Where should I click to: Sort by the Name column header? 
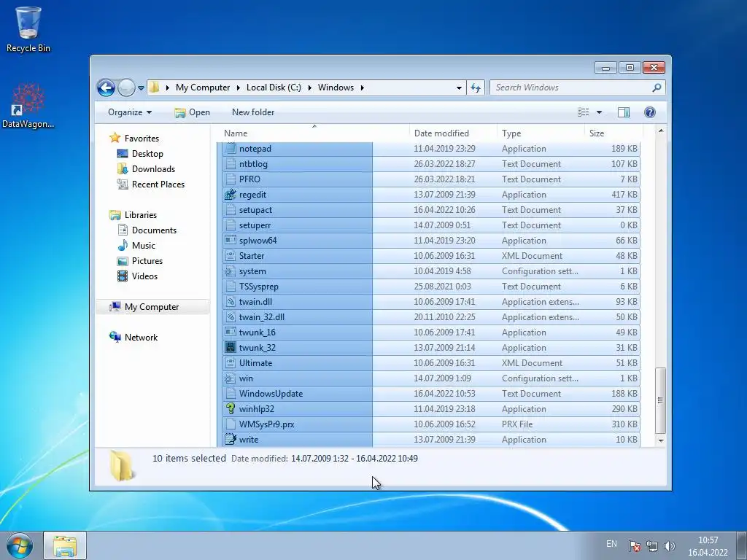(314, 133)
